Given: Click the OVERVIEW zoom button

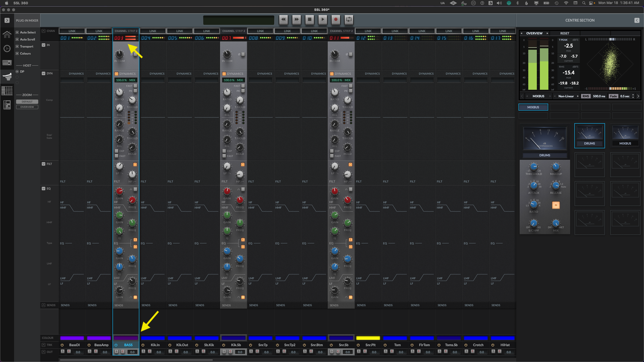Looking at the screenshot, I should pos(27,107).
